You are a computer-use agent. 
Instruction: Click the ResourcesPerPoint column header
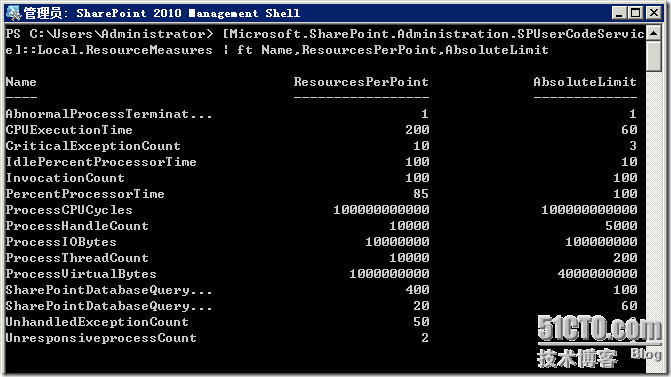[361, 82]
